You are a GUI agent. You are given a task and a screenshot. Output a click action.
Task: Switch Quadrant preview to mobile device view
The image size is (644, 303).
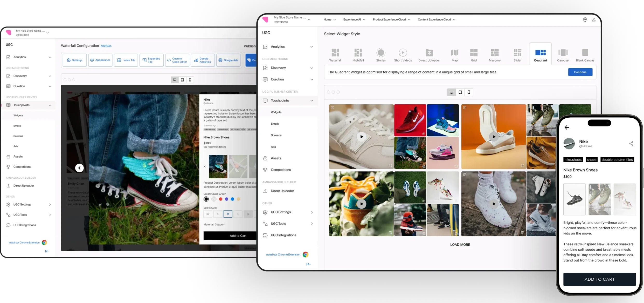tap(468, 92)
